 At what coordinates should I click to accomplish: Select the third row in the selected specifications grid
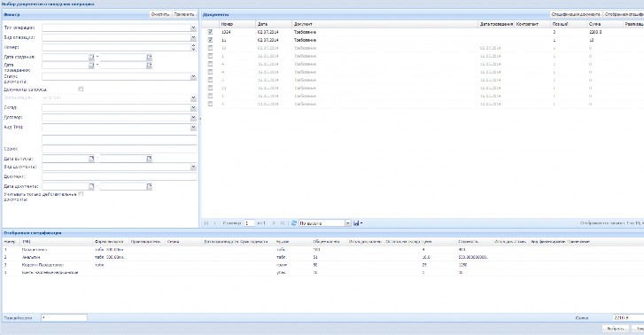point(322,265)
